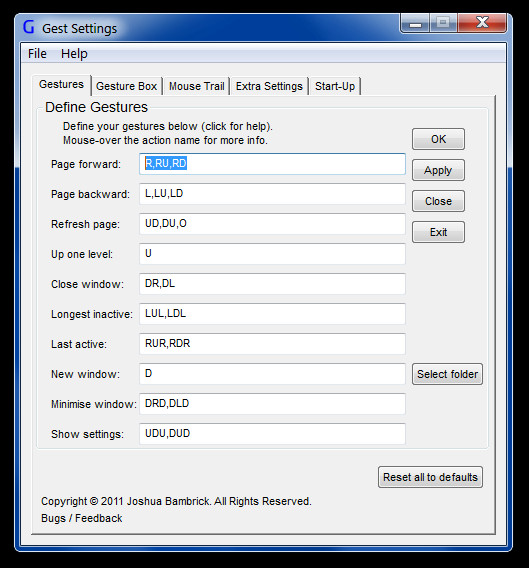Click the Close button beside Page backward
Image resolution: width=529 pixels, height=568 pixels.
[x=438, y=201]
